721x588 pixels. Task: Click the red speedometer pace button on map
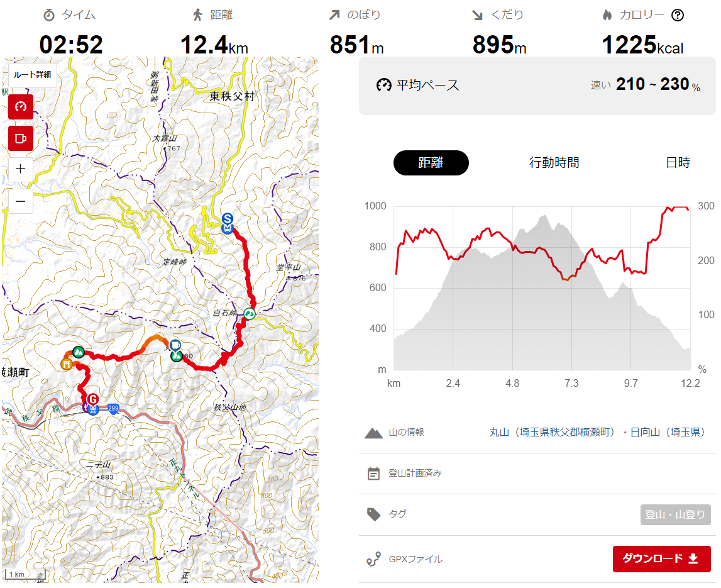coord(21,107)
